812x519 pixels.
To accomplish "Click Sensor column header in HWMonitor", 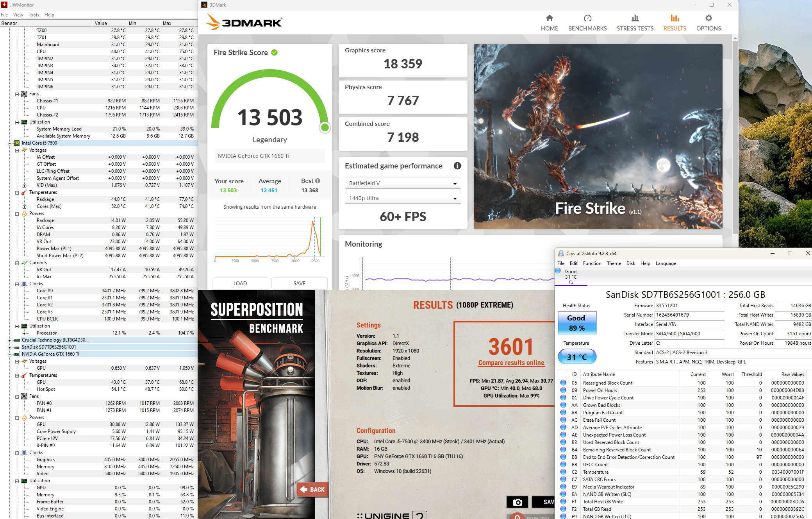I will (46, 23).
